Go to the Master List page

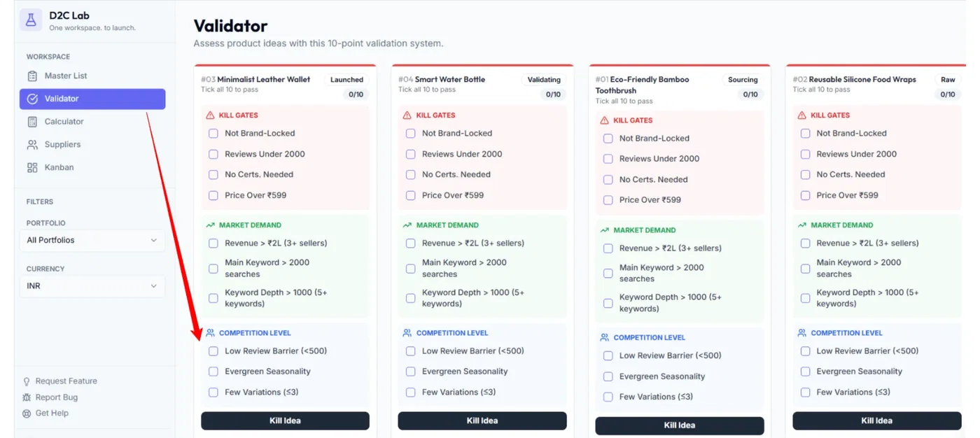tap(66, 76)
